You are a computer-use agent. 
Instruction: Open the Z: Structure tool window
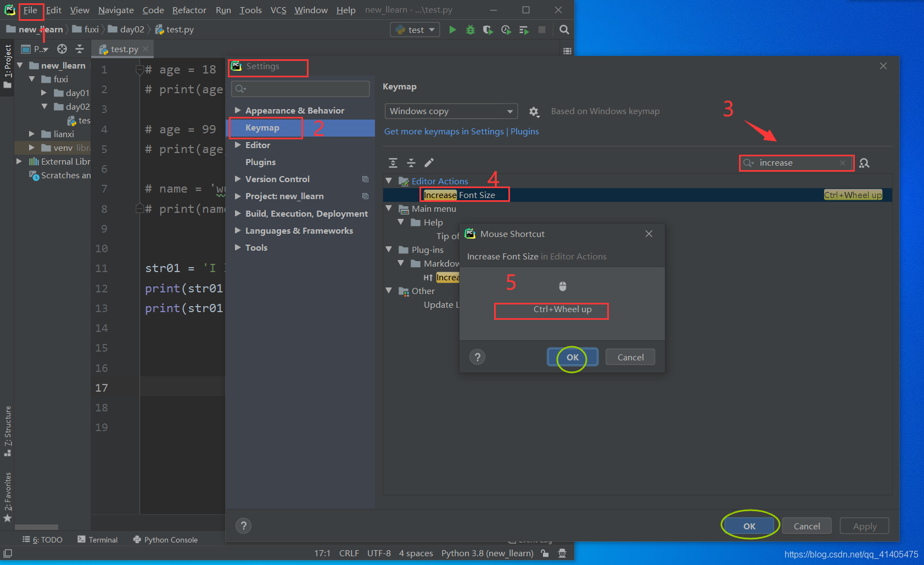(x=7, y=431)
